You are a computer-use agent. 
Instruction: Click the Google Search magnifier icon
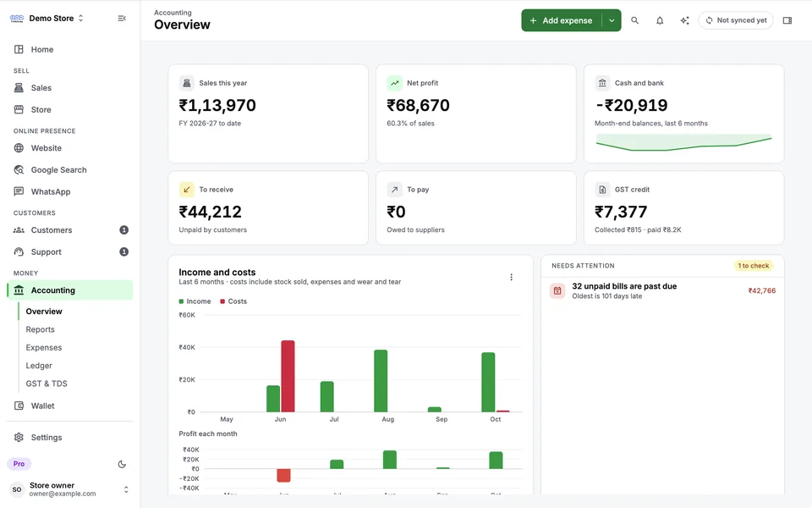(x=19, y=169)
